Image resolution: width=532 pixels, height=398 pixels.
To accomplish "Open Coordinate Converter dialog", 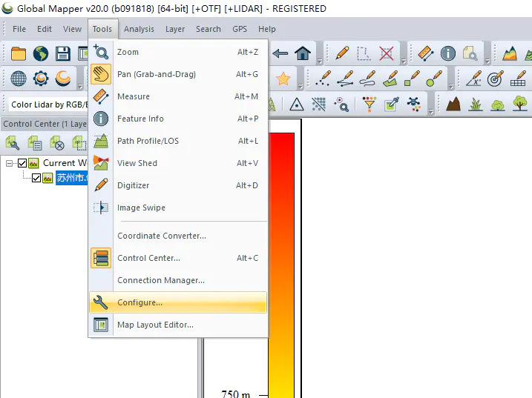I will pos(178,236).
